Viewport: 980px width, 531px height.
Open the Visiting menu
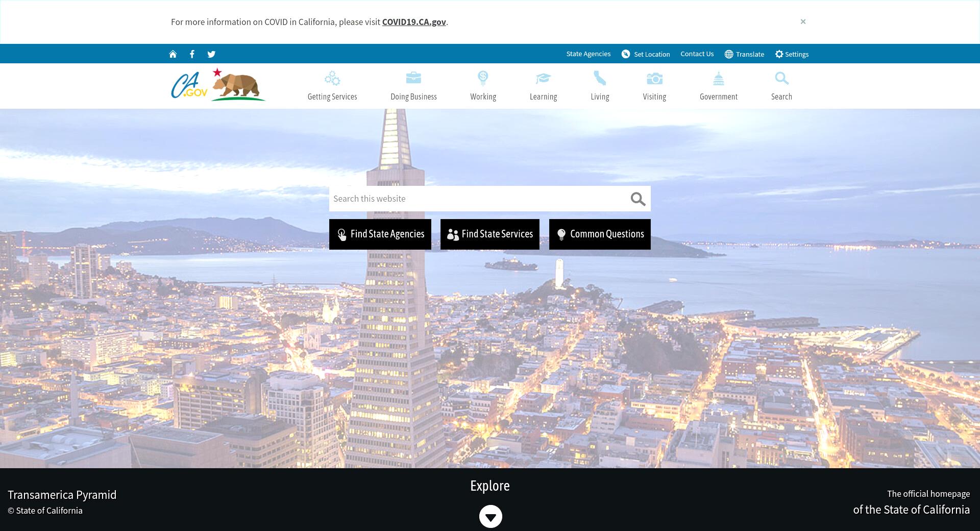point(654,96)
